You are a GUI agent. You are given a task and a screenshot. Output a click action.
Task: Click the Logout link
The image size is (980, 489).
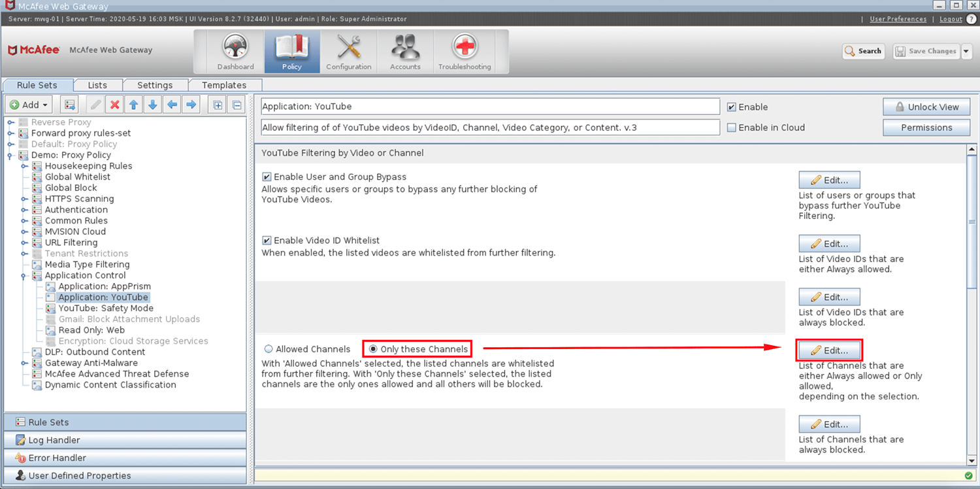tap(951, 19)
